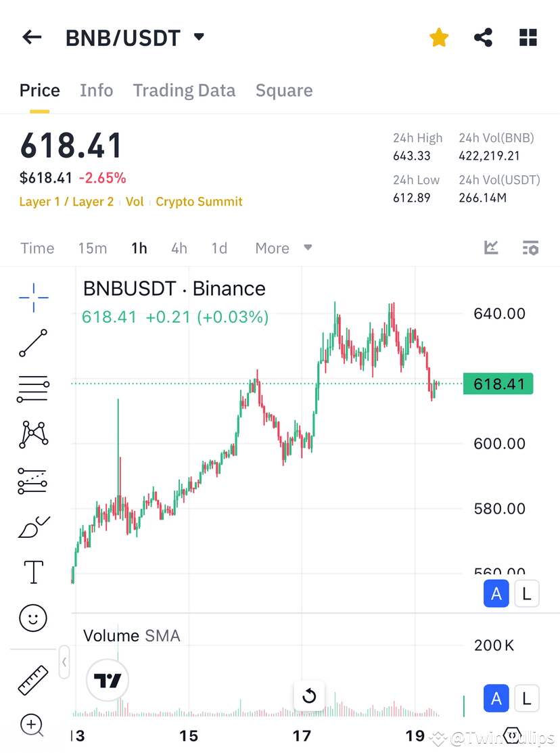Expand the More timeframes dropdown

pos(284,248)
